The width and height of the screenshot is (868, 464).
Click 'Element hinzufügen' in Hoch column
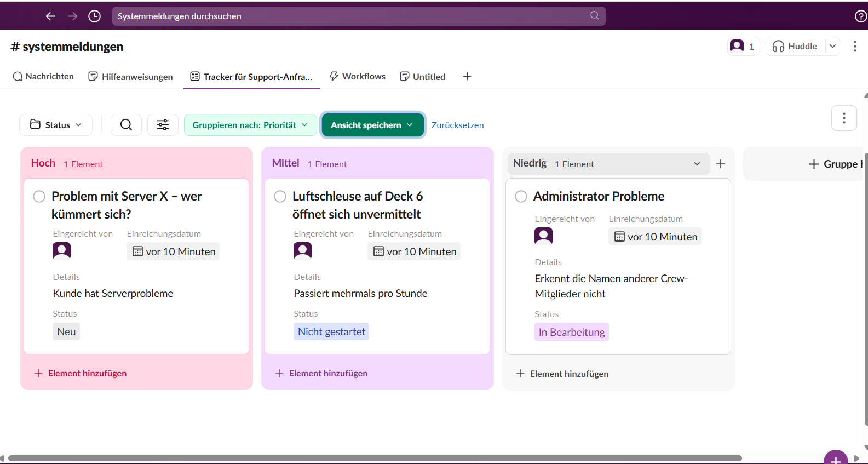(x=81, y=373)
